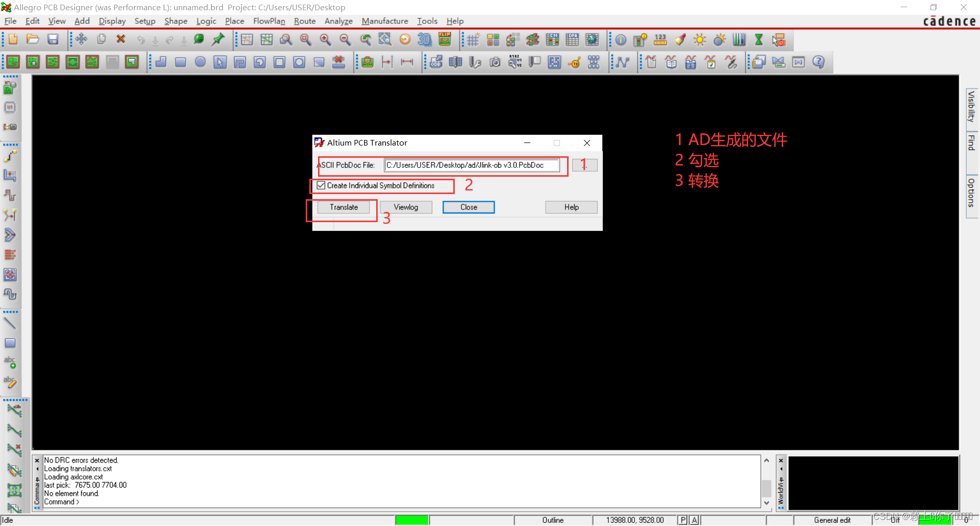Open the DFA spreadsheet icon
980x526 pixels.
click(572, 39)
